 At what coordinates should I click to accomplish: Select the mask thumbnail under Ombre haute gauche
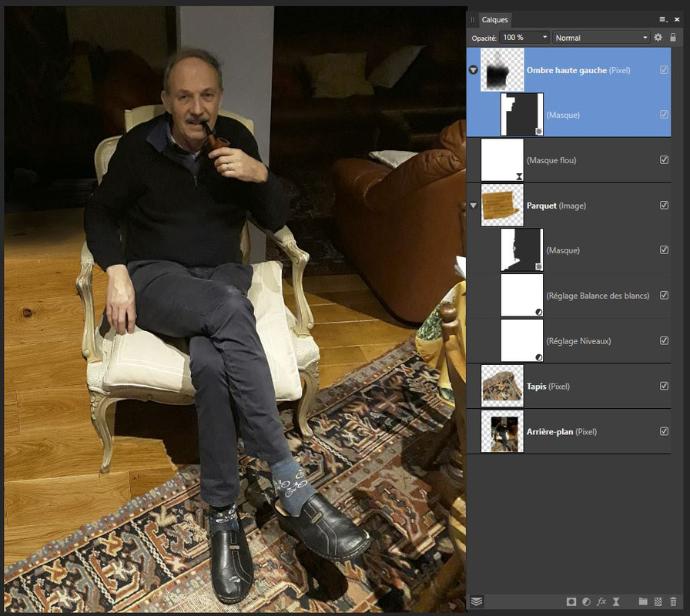[x=522, y=115]
